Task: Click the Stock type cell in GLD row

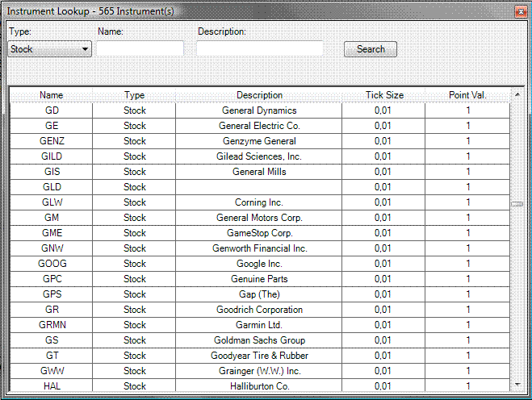Action: click(x=134, y=187)
